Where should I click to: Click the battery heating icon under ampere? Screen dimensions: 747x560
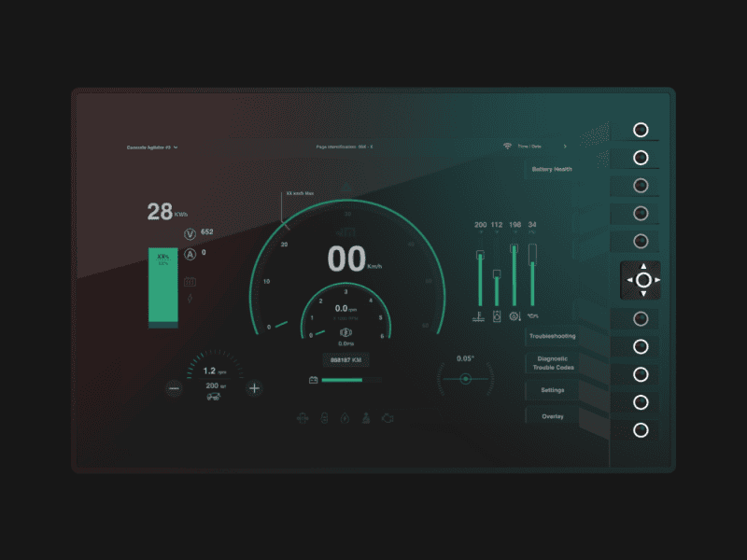point(190,282)
